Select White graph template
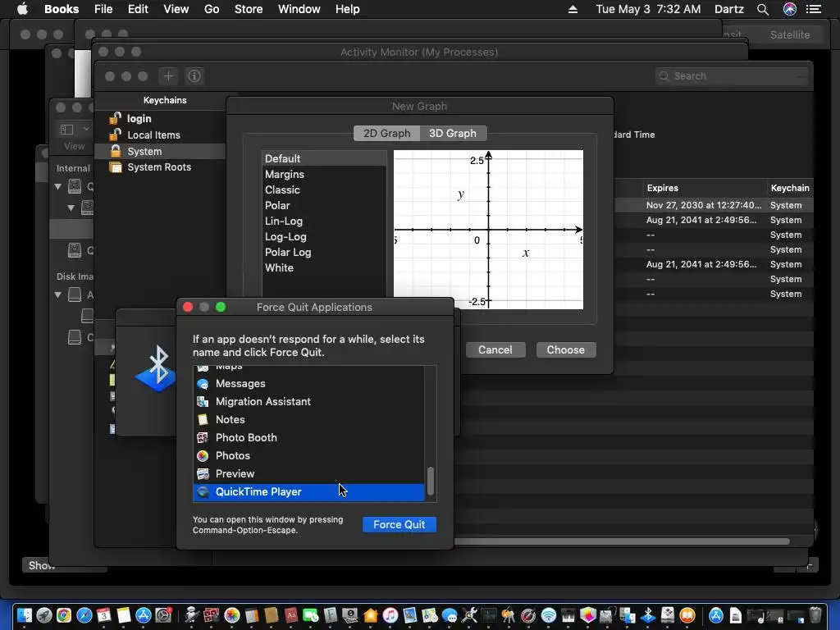Image resolution: width=840 pixels, height=630 pixels. tap(324, 267)
